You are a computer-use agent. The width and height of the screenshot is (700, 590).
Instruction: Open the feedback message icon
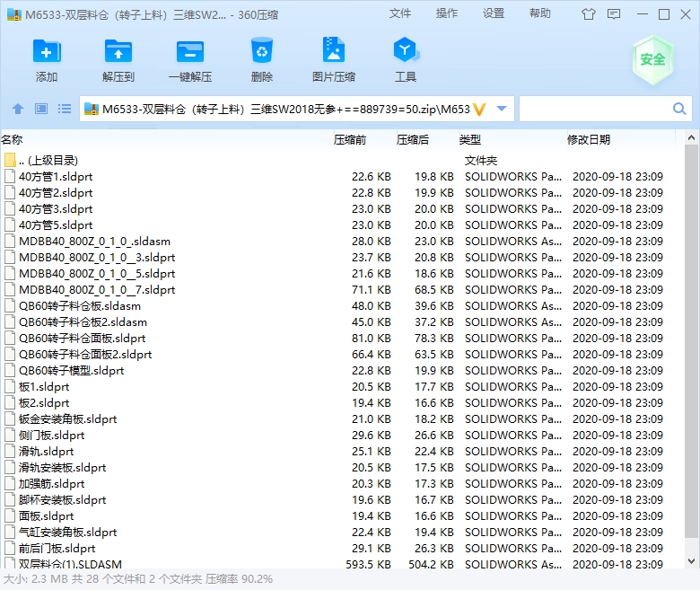pyautogui.click(x=614, y=14)
